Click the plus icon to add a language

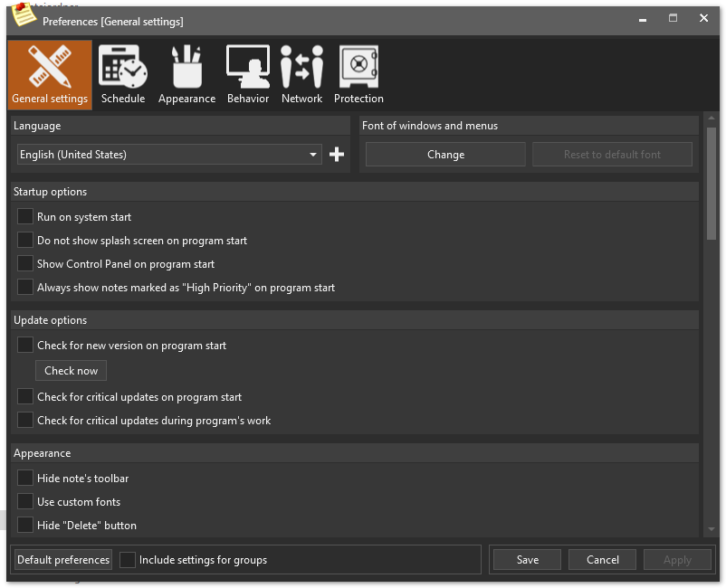(x=337, y=155)
